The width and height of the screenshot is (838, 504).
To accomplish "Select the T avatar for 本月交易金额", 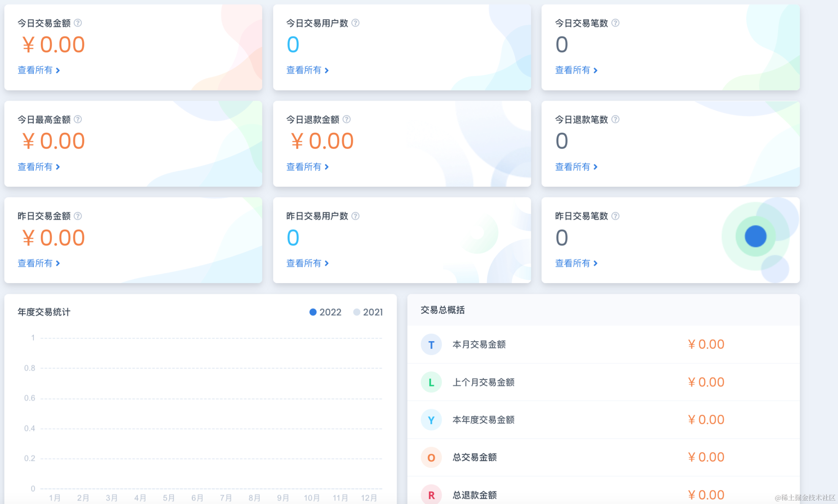I will pyautogui.click(x=431, y=345).
